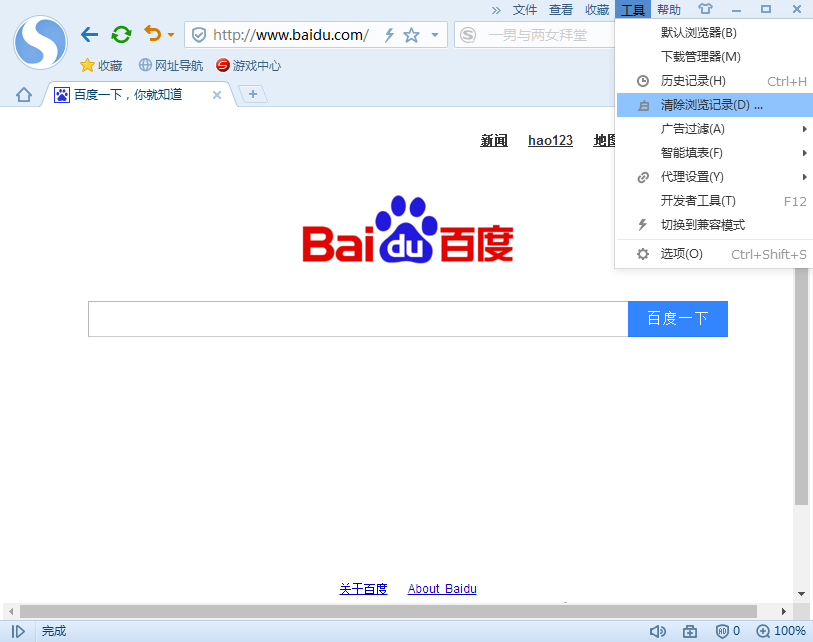Click the Baidu logo image
813x642 pixels.
[x=408, y=229]
